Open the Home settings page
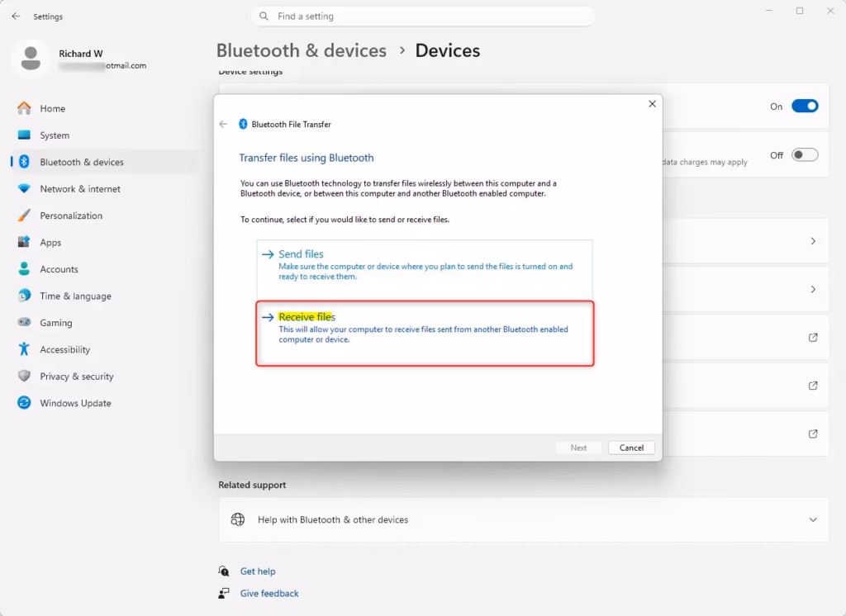Image resolution: width=846 pixels, height=616 pixels. [x=52, y=108]
